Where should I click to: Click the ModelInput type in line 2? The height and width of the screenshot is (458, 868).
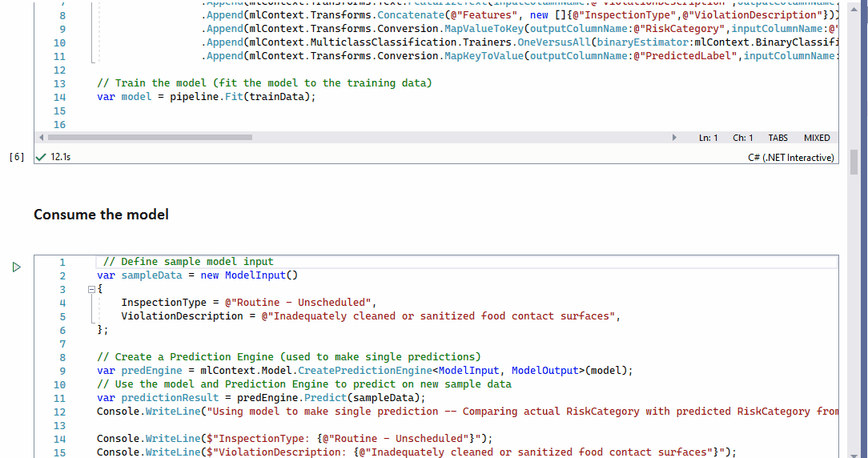[255, 275]
